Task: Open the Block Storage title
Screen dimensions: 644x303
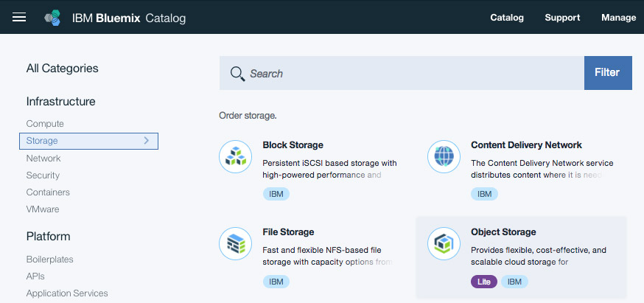Action: 293,144
